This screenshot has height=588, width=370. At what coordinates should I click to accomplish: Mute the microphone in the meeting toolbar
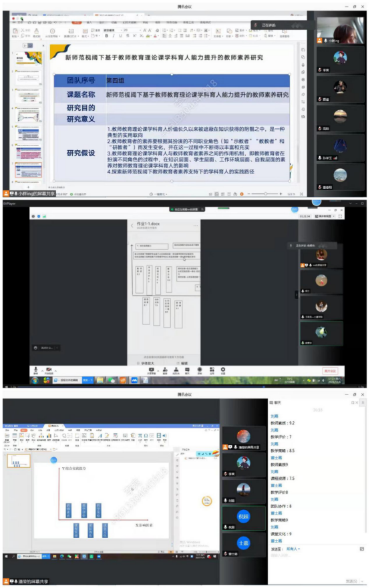coord(35,370)
